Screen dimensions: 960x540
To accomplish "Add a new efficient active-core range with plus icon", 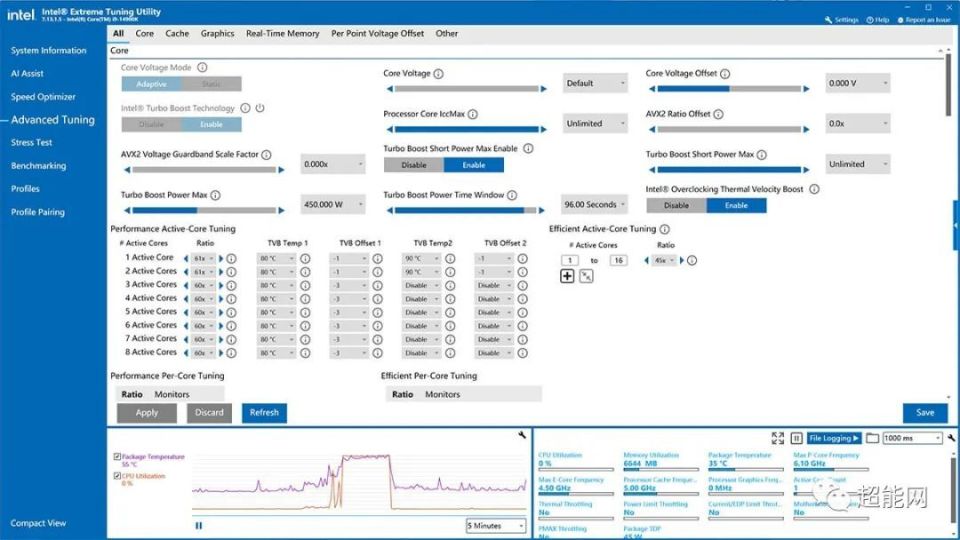I will tap(567, 276).
